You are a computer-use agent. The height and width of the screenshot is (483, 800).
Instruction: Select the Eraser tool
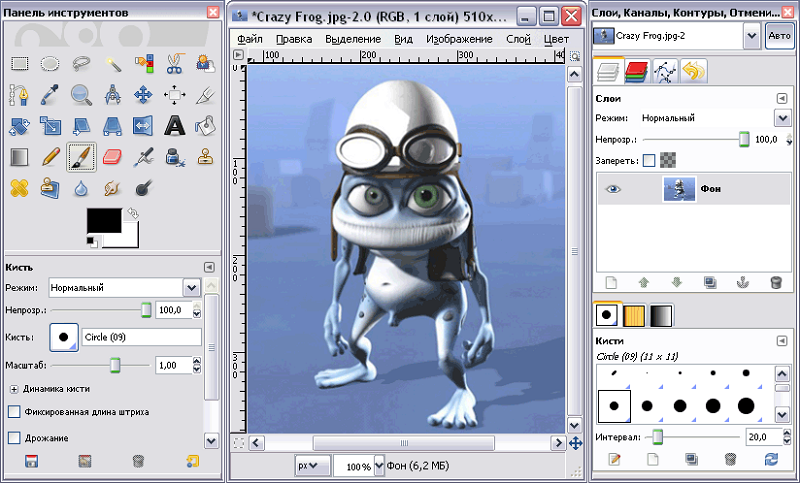pos(112,157)
